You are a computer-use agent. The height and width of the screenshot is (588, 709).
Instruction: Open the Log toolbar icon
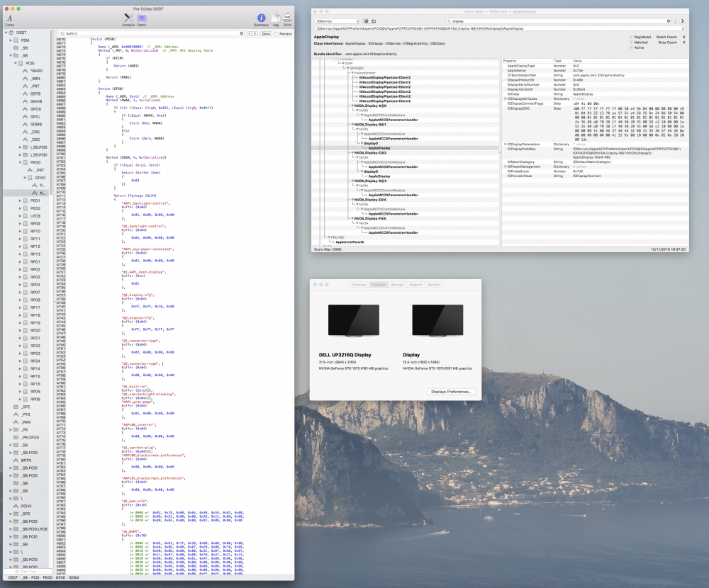[x=275, y=18]
